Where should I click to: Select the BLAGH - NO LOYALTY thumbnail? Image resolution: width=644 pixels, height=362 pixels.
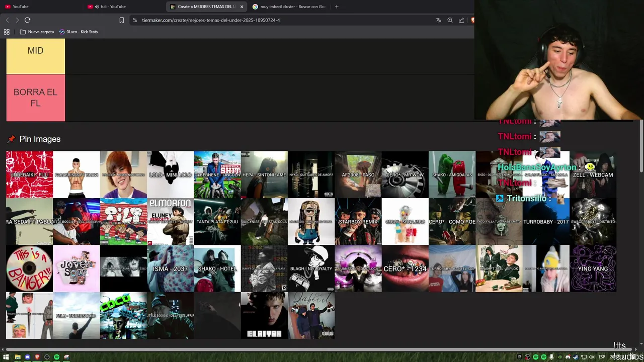coord(311,268)
